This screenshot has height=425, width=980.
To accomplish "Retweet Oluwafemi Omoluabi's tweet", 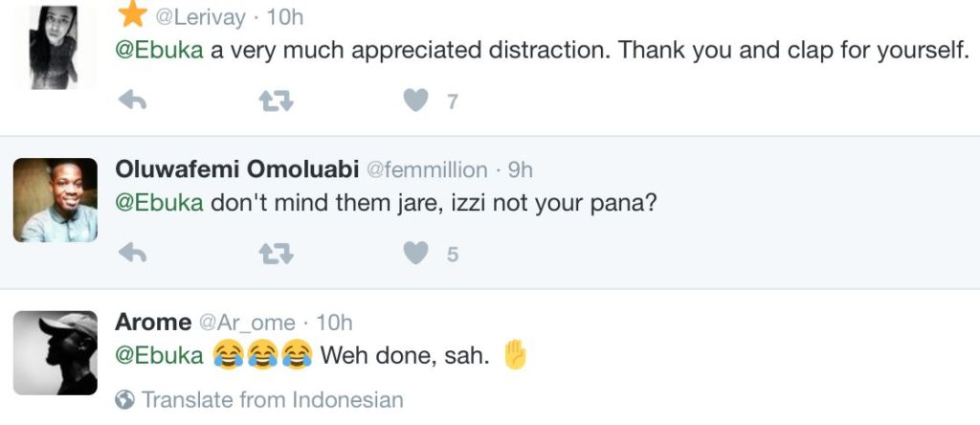I will [277, 254].
